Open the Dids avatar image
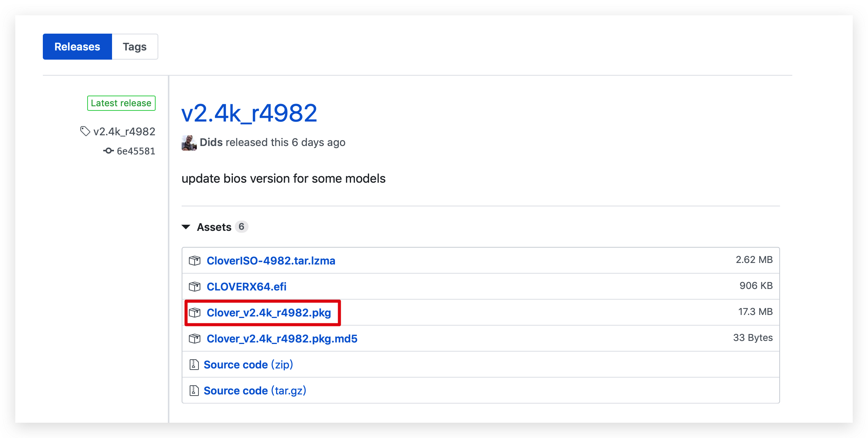The width and height of the screenshot is (868, 438). pos(189,143)
